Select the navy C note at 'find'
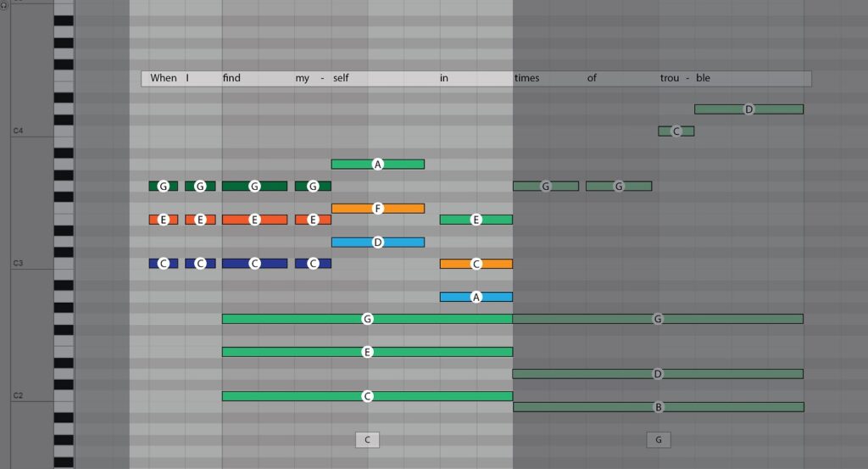The width and height of the screenshot is (868, 469). (x=254, y=264)
